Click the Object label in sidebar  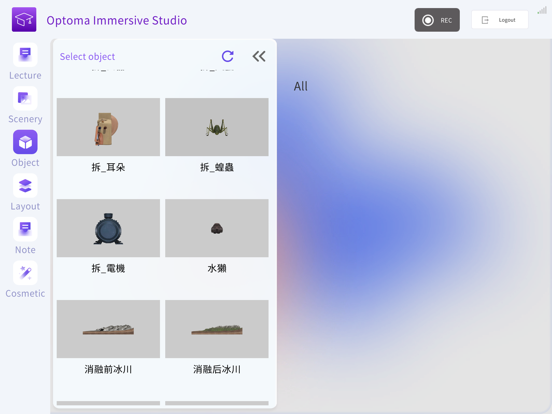pyautogui.click(x=25, y=163)
